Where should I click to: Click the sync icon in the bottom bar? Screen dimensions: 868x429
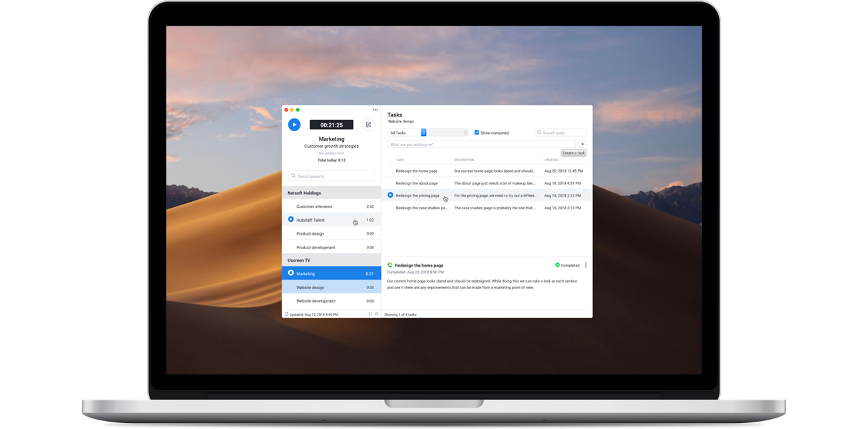[x=370, y=314]
